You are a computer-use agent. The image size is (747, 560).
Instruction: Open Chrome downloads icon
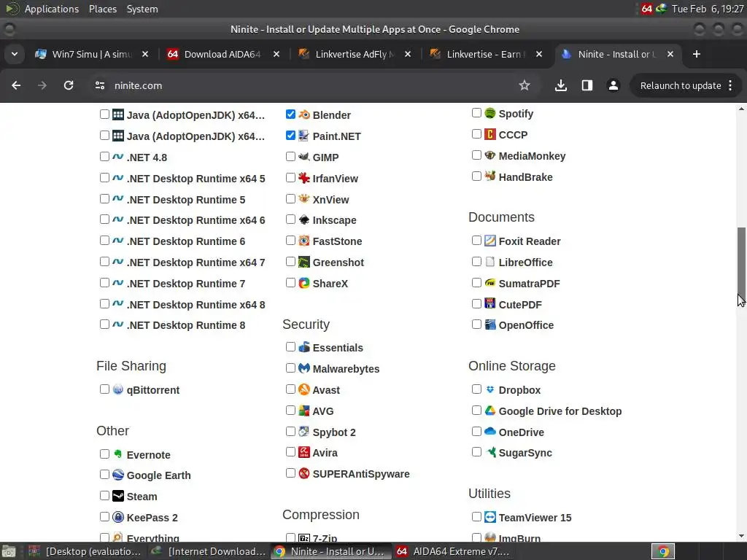pos(561,85)
